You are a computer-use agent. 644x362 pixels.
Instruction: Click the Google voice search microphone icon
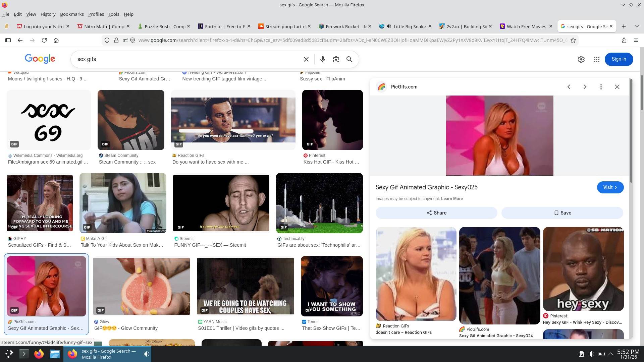pos(322,59)
